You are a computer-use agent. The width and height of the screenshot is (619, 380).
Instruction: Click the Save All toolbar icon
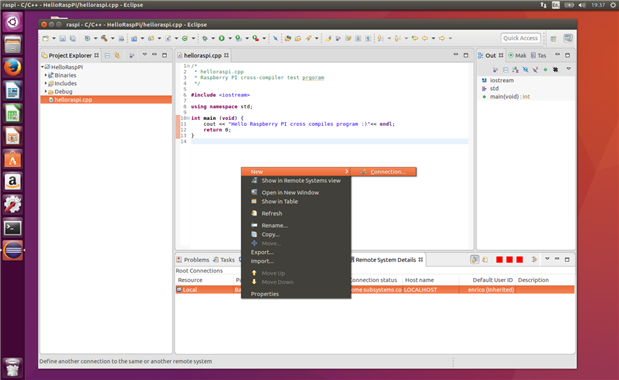click(x=73, y=38)
